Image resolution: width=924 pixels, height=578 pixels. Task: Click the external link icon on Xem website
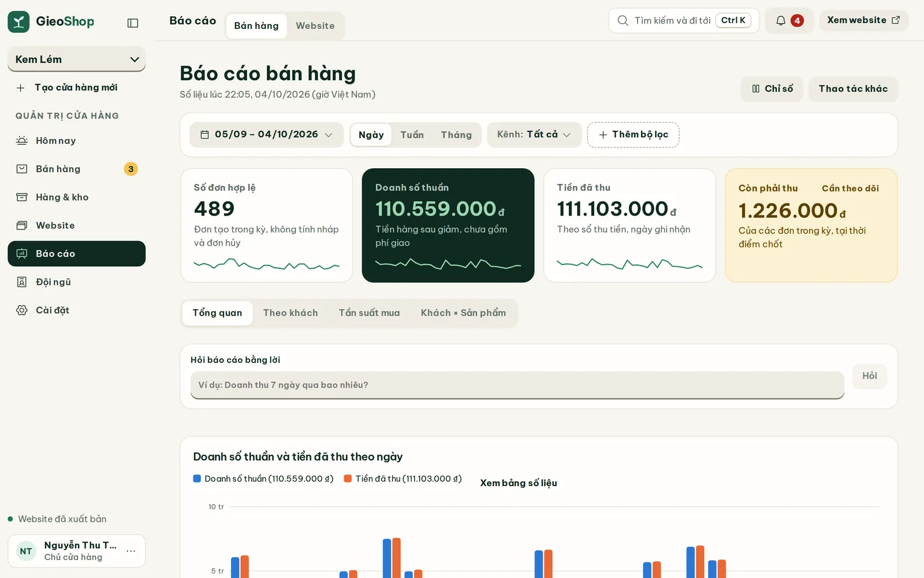pyautogui.click(x=896, y=20)
